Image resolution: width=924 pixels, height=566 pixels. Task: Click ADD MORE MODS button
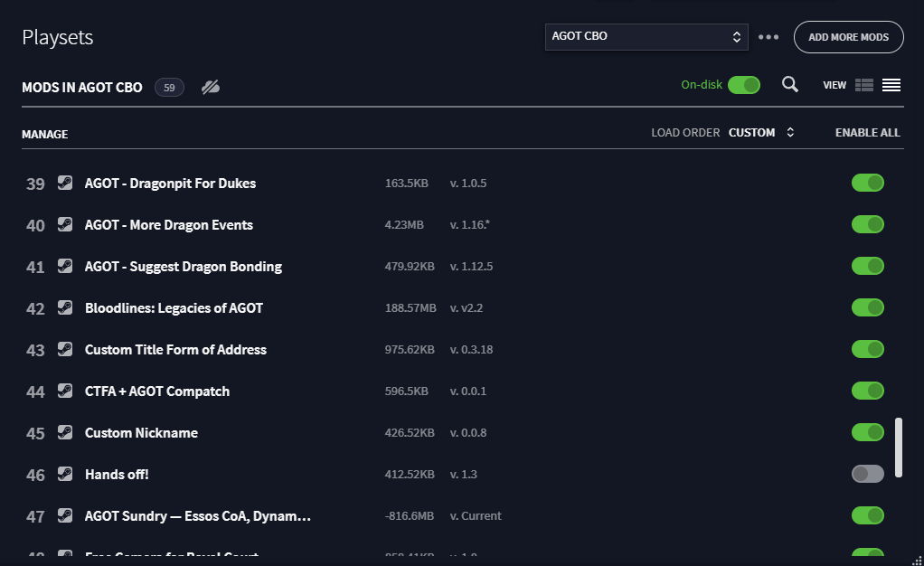pyautogui.click(x=849, y=36)
